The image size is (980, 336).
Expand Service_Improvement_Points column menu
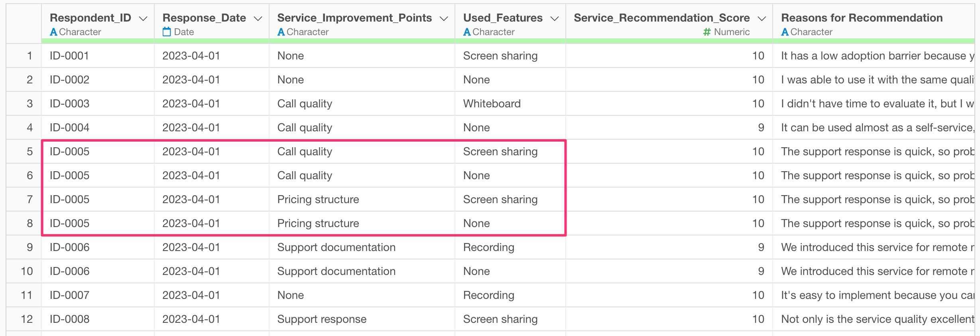(x=444, y=18)
